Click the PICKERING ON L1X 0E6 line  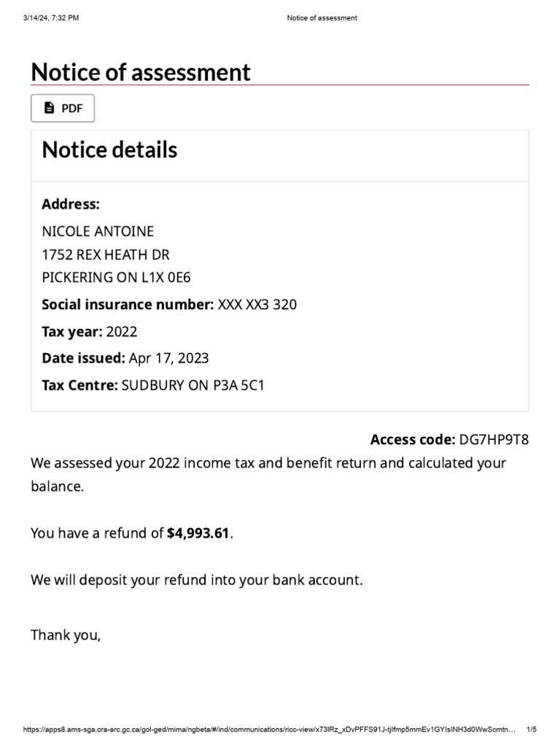pyautogui.click(x=116, y=277)
